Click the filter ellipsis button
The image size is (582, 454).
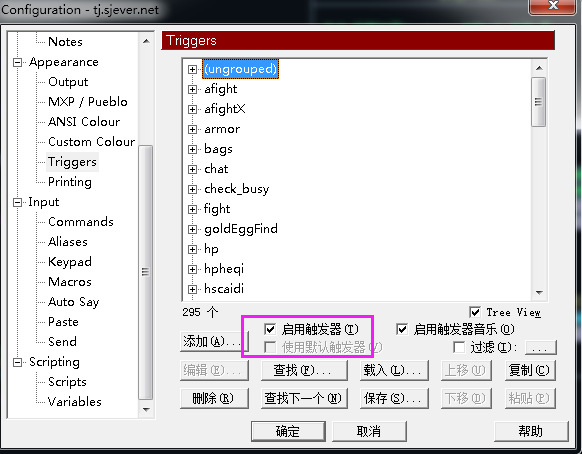click(x=540, y=348)
